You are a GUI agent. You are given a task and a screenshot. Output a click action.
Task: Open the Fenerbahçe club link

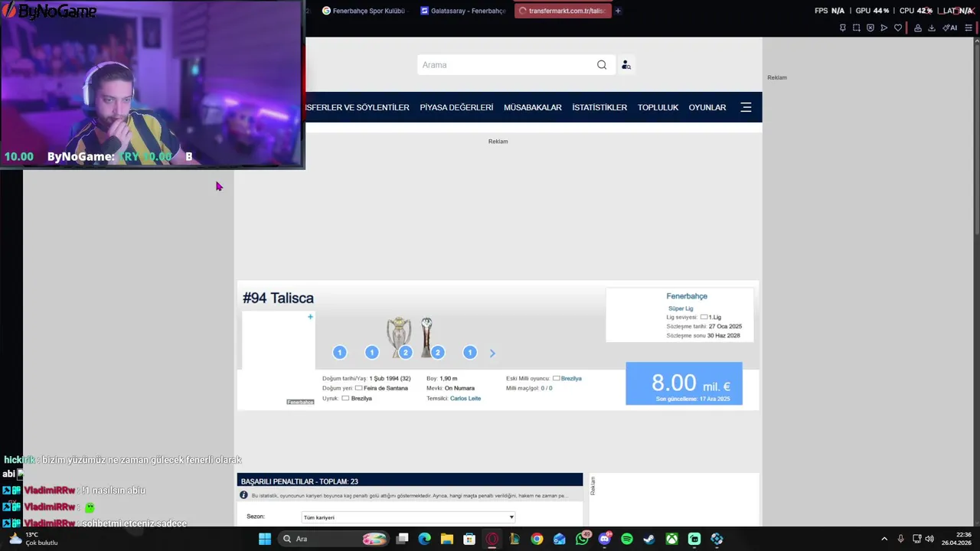pyautogui.click(x=687, y=296)
